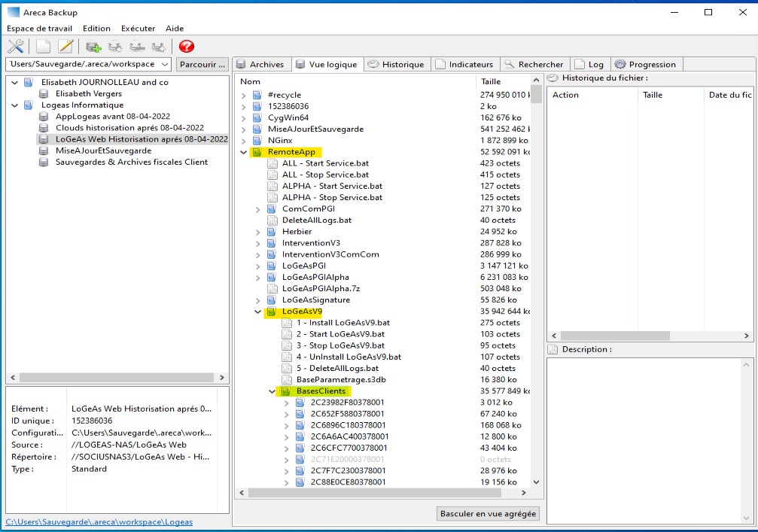Open the Exécuter menu
This screenshot has width=758, height=532.
138,29
